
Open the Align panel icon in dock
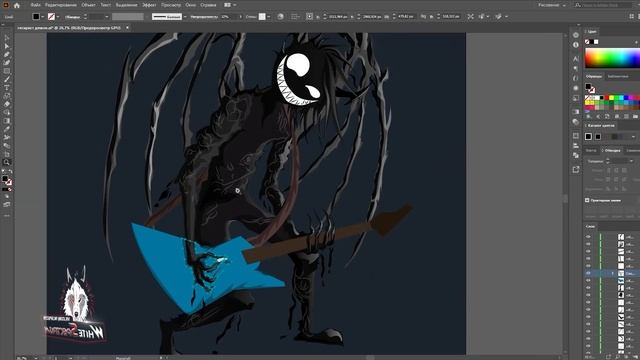pyautogui.click(x=576, y=146)
